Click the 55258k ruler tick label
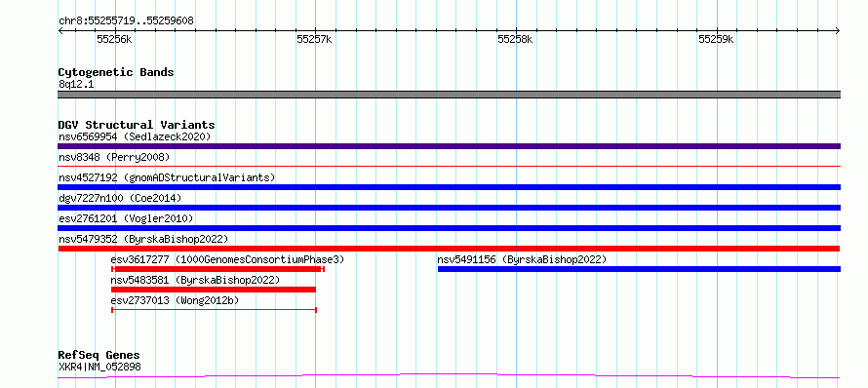The height and width of the screenshot is (388, 868). point(515,39)
